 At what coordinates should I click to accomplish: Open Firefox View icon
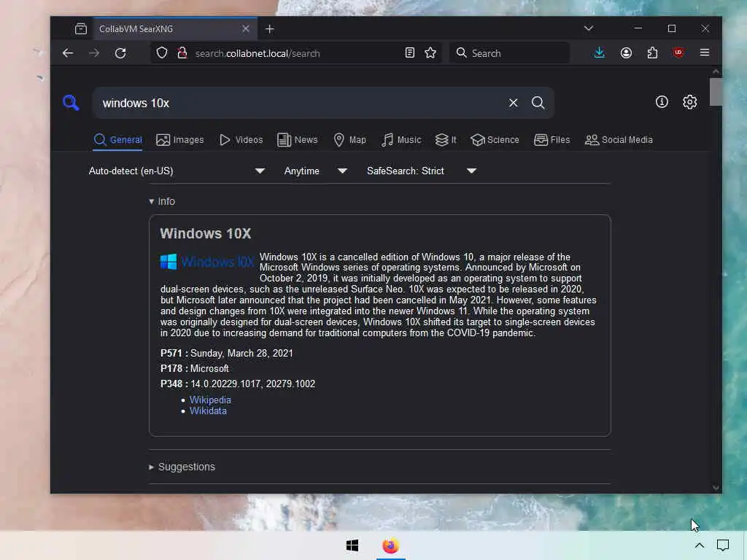(81, 29)
